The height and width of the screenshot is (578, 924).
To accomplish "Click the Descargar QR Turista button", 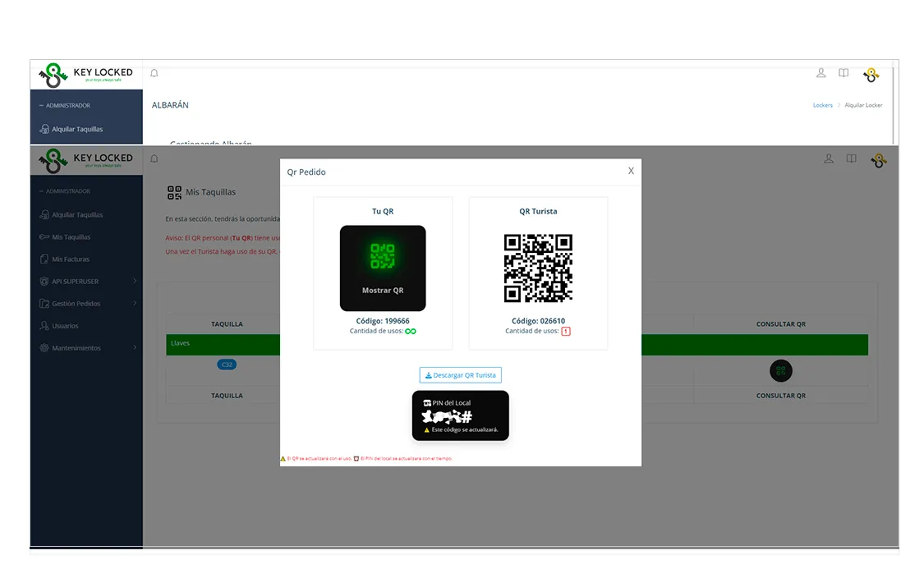I will tap(460, 375).
